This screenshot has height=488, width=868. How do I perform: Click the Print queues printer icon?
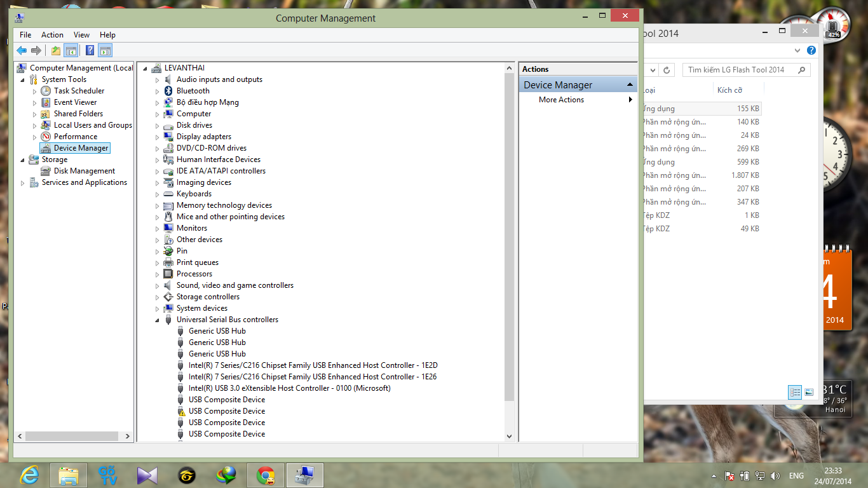[168, 262]
